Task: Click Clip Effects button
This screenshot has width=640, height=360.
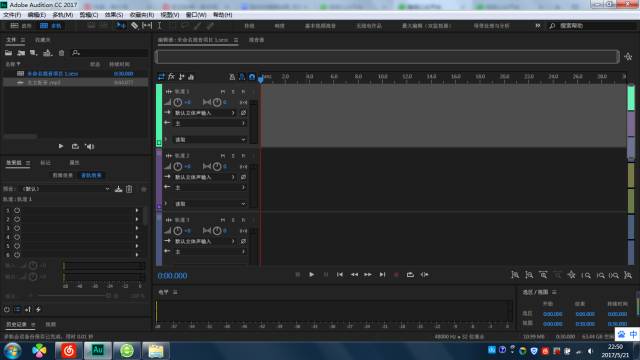Action: (x=62, y=175)
